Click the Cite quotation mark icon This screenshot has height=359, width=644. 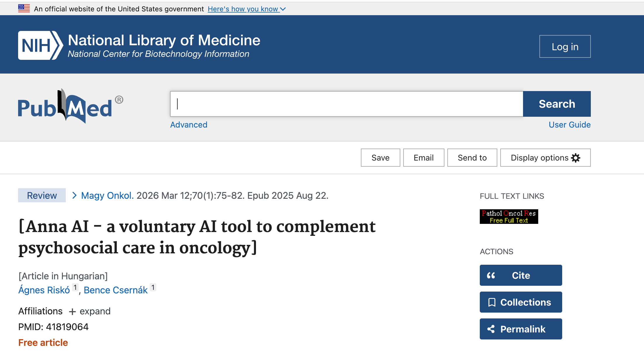[x=492, y=275]
